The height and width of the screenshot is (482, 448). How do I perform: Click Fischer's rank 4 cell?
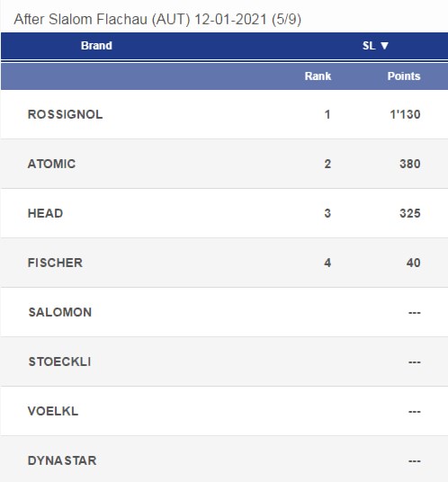327,263
